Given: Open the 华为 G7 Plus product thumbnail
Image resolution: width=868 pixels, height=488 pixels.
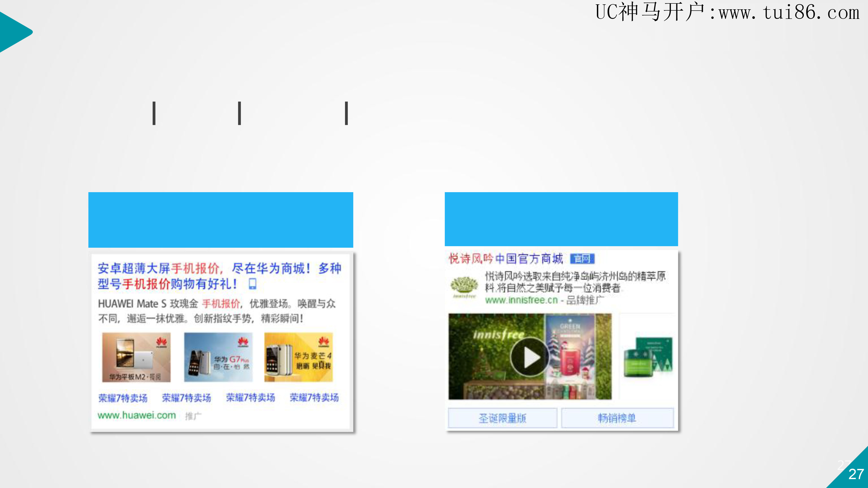Looking at the screenshot, I should [x=218, y=357].
